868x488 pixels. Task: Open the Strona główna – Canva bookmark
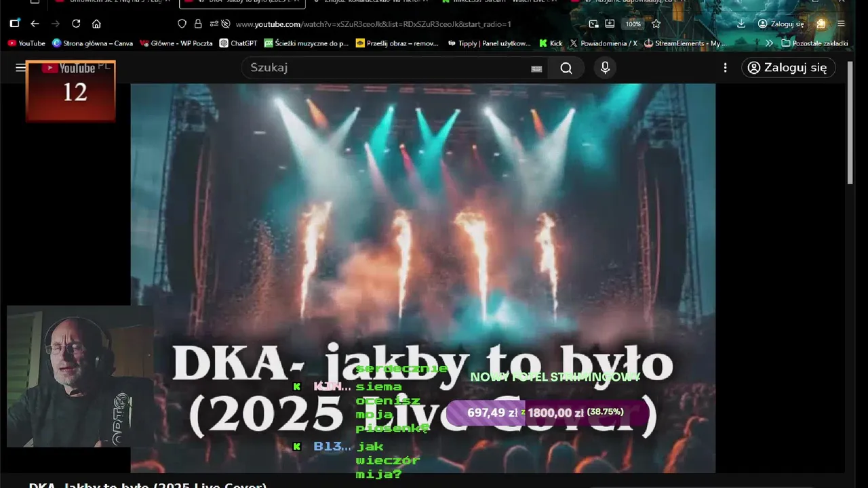92,43
